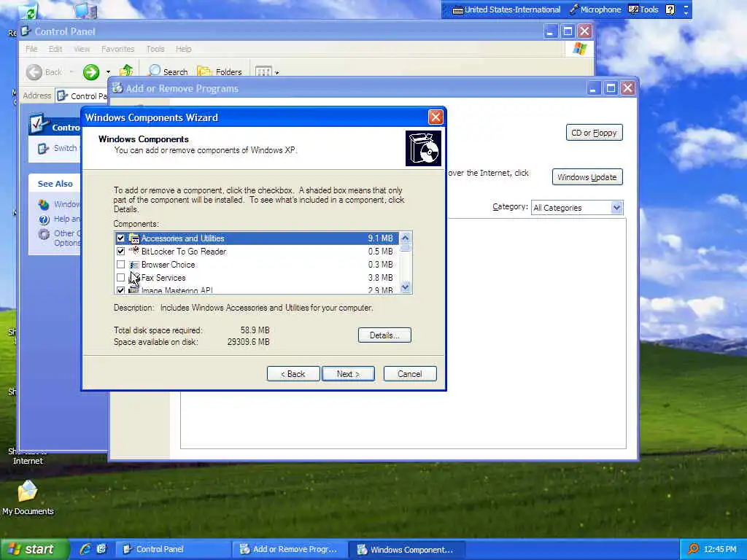This screenshot has width=747, height=560.
Task: Open the File menu in Control Panel
Action: click(x=31, y=49)
